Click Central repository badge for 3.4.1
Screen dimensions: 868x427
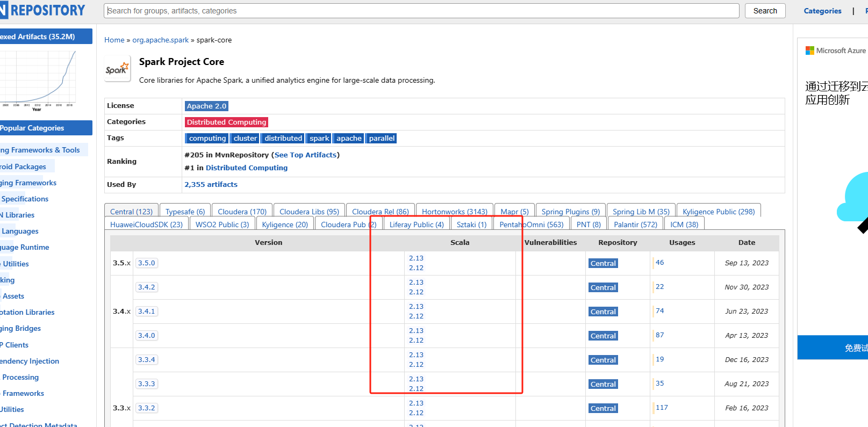tap(603, 312)
